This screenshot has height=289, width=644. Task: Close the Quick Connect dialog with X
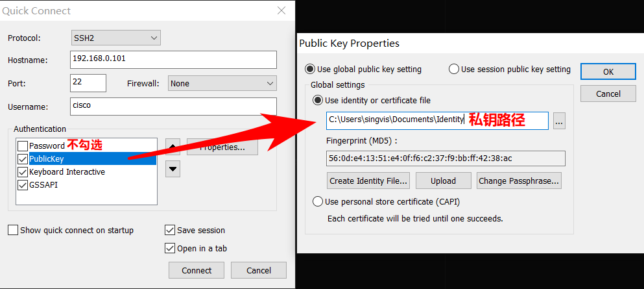pyautogui.click(x=281, y=10)
